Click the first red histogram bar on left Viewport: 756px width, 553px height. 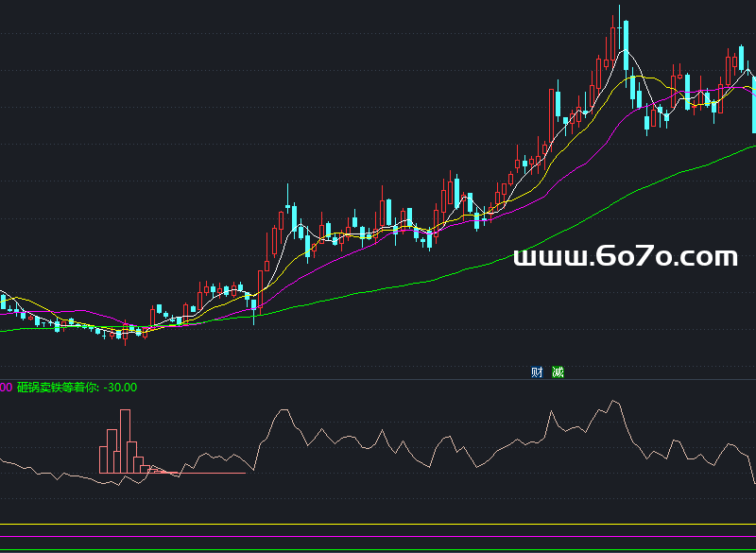click(103, 458)
